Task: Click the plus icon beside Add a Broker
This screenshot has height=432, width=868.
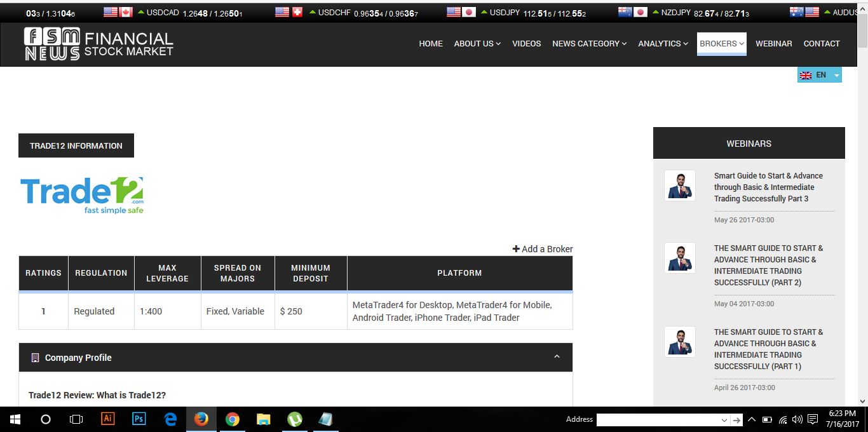Action: [x=516, y=249]
